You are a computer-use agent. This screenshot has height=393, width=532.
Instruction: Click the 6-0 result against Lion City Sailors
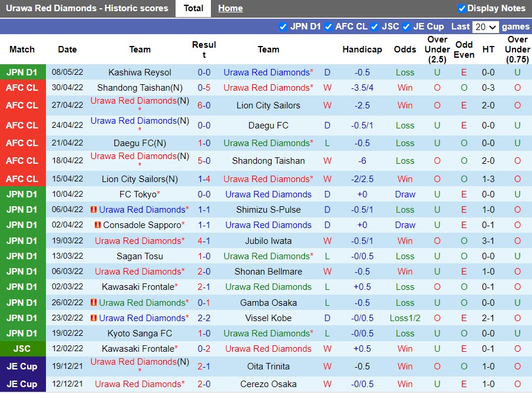(x=204, y=105)
